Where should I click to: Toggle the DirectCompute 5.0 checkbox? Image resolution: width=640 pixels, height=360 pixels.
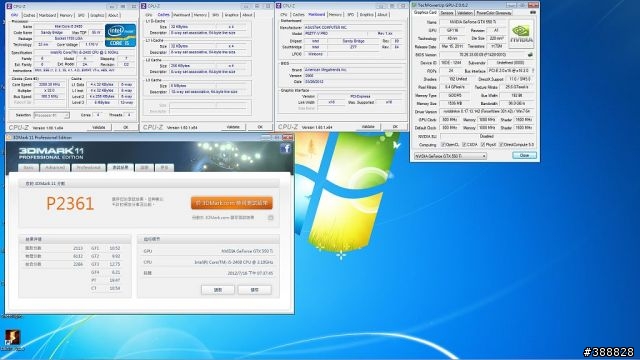click(501, 144)
